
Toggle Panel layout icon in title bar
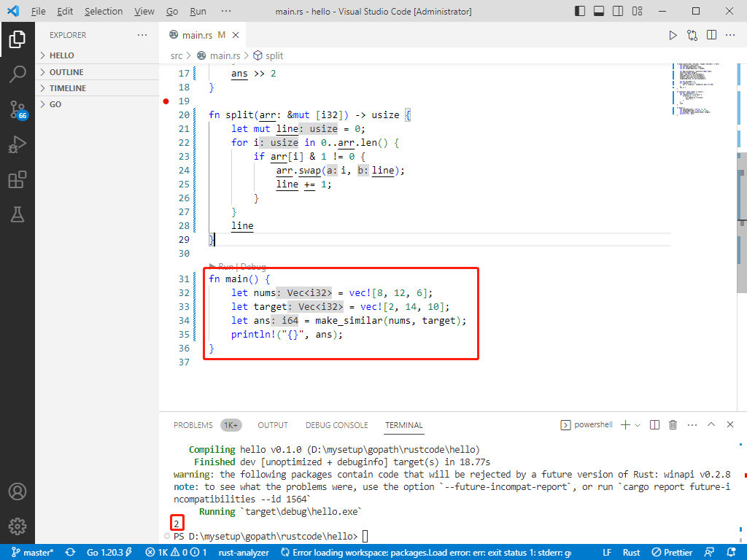click(x=599, y=11)
